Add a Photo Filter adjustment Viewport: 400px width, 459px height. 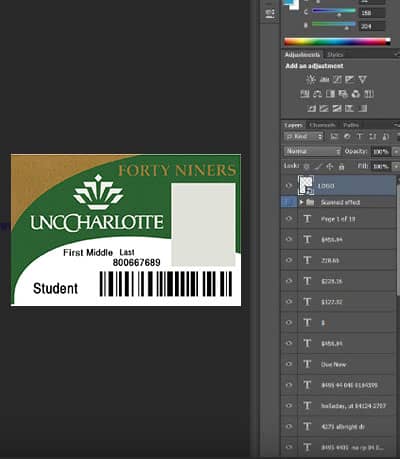click(x=343, y=94)
